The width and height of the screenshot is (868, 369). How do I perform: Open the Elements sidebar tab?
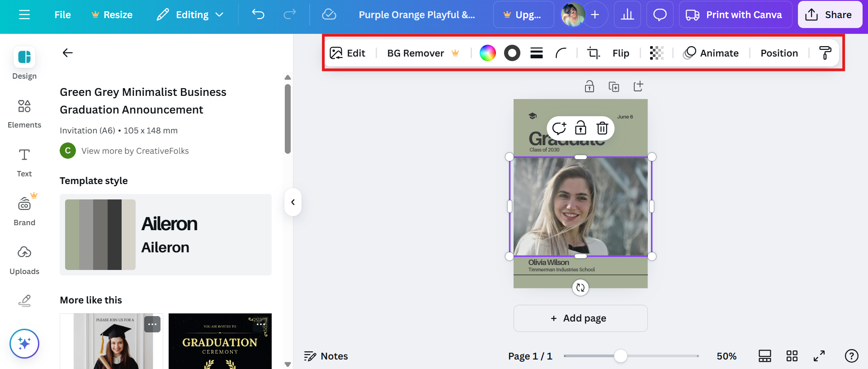pos(24,114)
